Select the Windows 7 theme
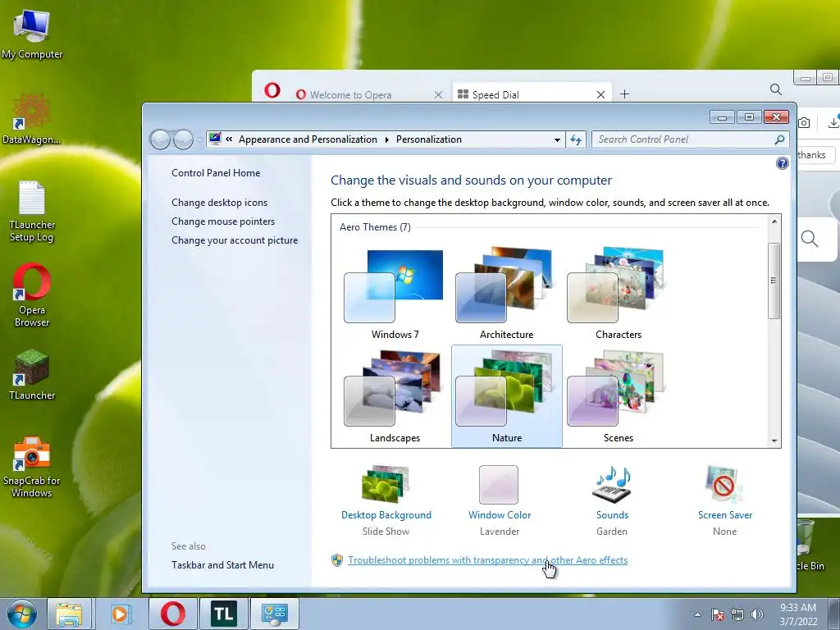 395,293
